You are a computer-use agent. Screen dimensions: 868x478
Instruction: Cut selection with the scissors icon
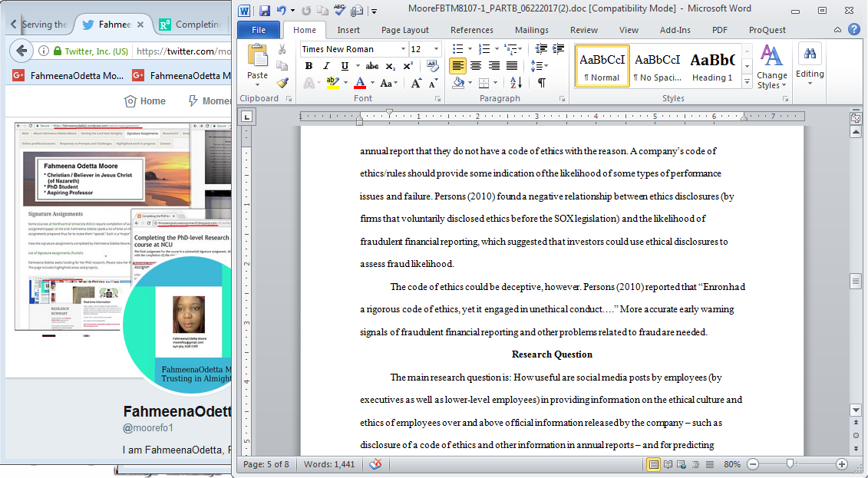pyautogui.click(x=282, y=50)
